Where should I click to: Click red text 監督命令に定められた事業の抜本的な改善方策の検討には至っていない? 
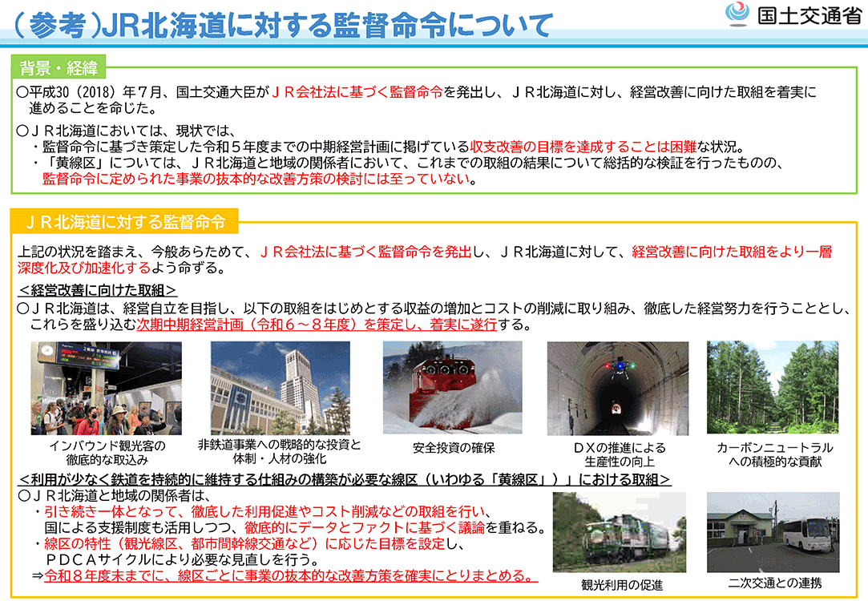[256, 179]
